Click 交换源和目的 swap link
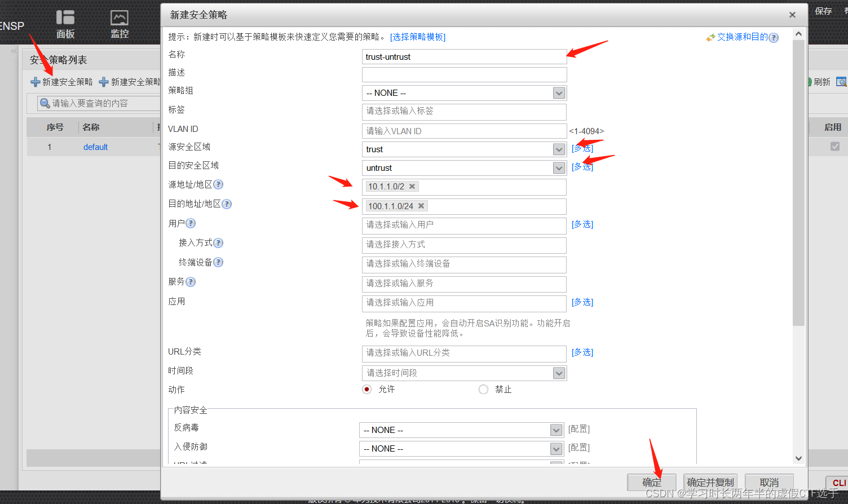The width and height of the screenshot is (848, 504). [743, 37]
